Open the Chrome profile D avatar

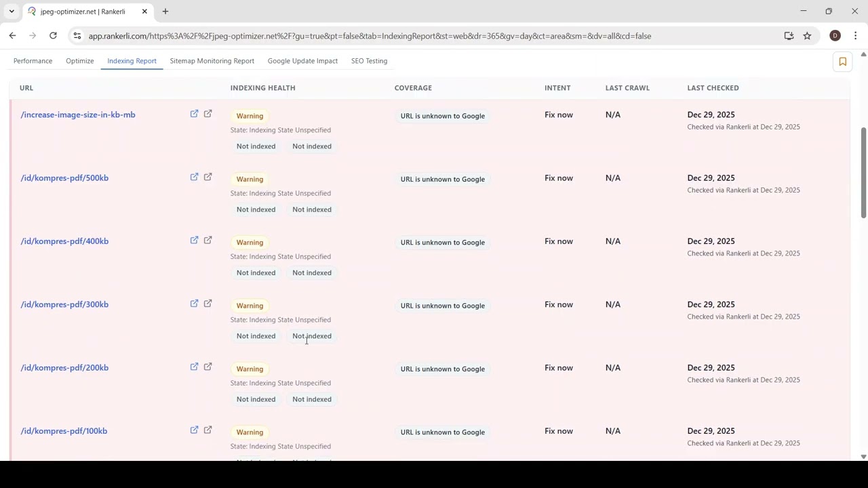coord(835,36)
